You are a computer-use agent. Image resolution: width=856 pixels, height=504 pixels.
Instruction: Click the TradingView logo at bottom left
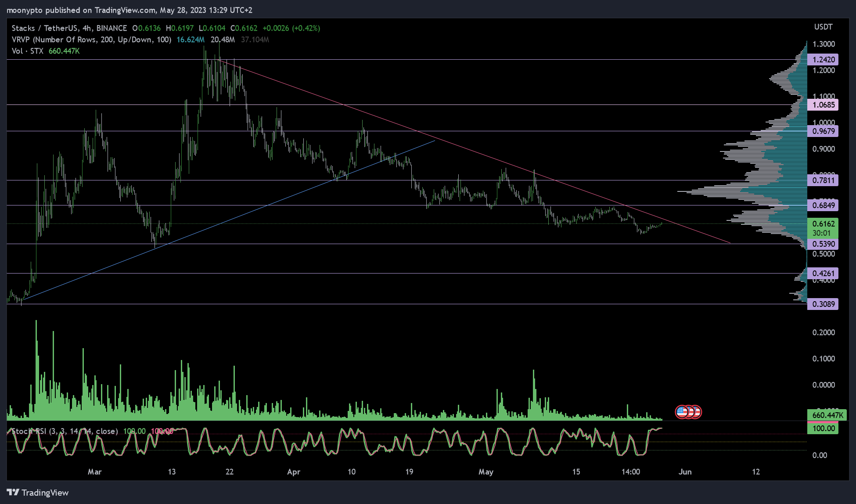click(x=38, y=493)
